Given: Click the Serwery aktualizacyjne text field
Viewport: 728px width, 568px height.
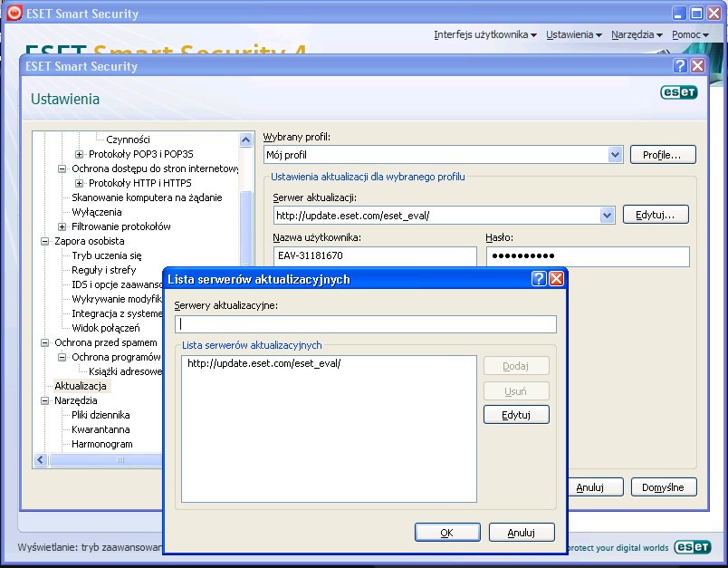Looking at the screenshot, I should tap(366, 324).
